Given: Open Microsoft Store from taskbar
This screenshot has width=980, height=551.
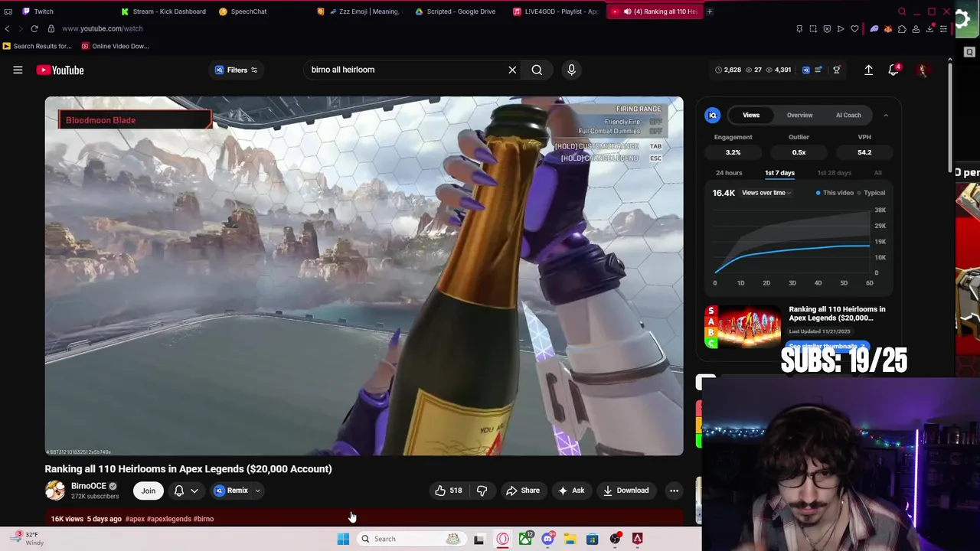Looking at the screenshot, I should tap(592, 539).
